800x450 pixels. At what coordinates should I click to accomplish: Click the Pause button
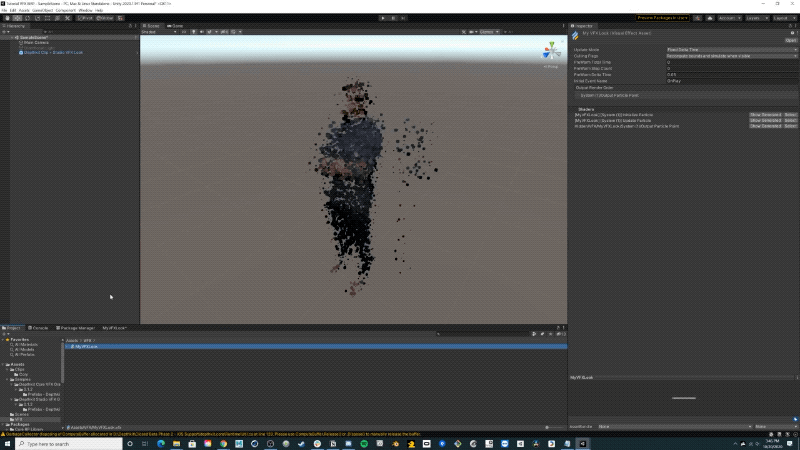pyautogui.click(x=393, y=18)
